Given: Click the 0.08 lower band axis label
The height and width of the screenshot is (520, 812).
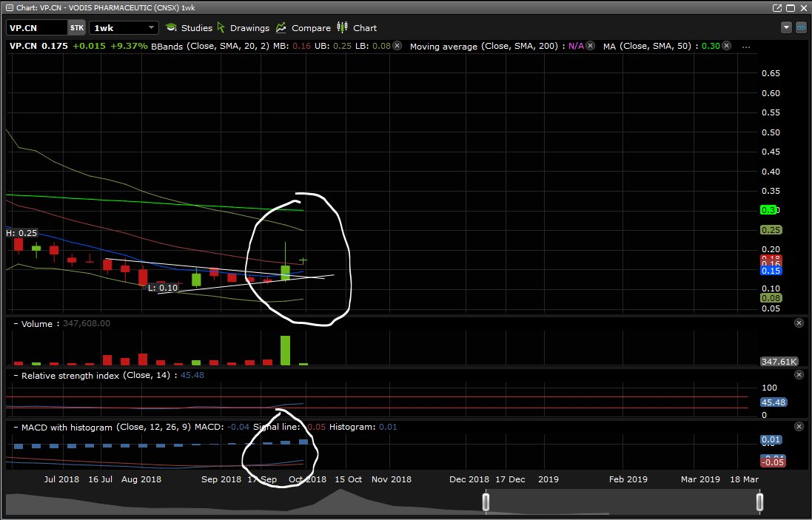Looking at the screenshot, I should tap(771, 298).
